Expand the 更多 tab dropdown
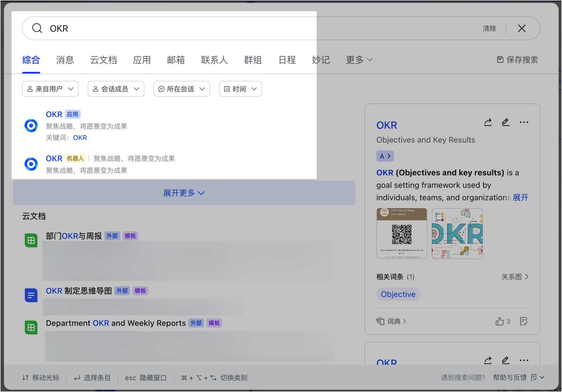 click(x=359, y=60)
